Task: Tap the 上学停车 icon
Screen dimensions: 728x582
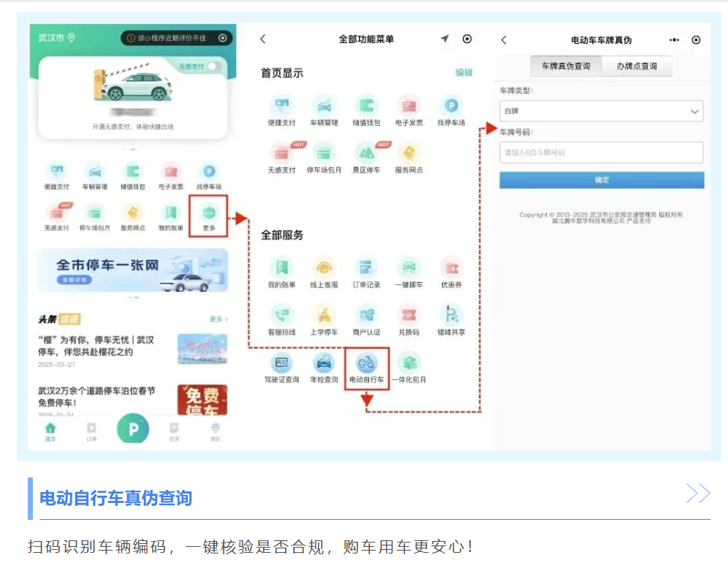Action: coord(324,320)
